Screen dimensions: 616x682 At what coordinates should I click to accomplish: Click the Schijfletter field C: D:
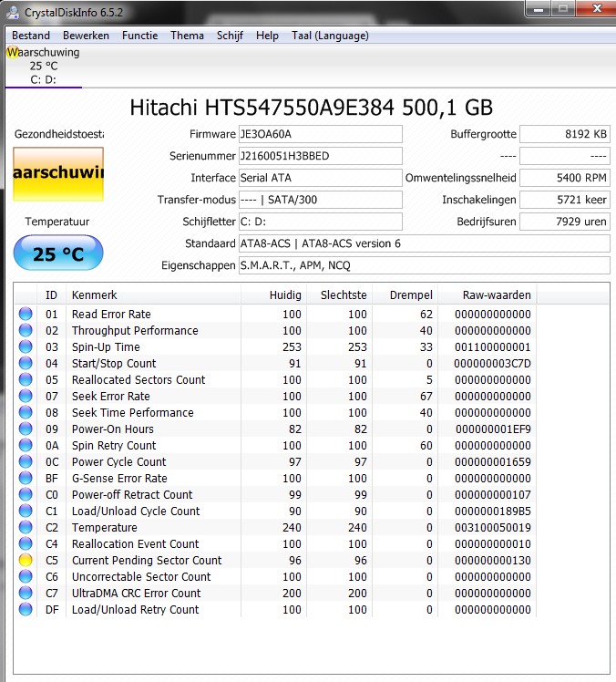coord(321,222)
